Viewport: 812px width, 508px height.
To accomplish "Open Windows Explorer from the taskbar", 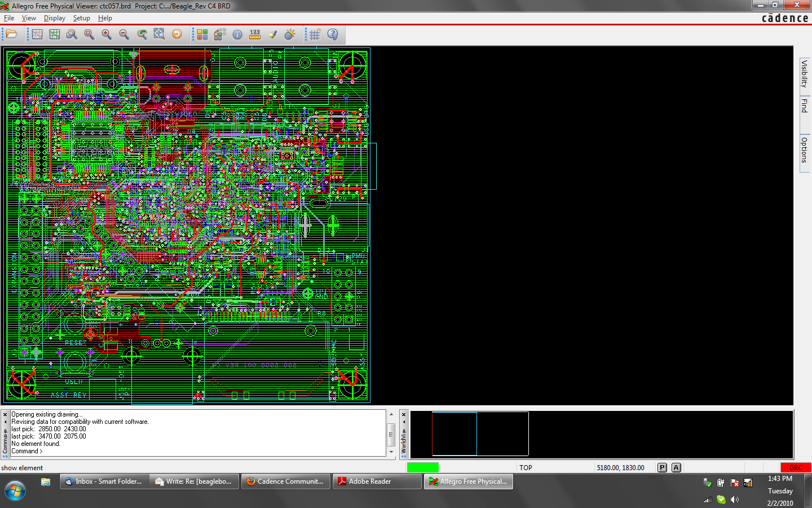I will click(46, 481).
